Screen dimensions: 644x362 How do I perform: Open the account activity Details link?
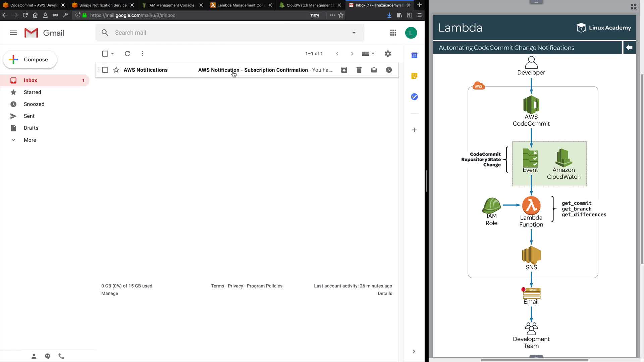tap(385, 293)
